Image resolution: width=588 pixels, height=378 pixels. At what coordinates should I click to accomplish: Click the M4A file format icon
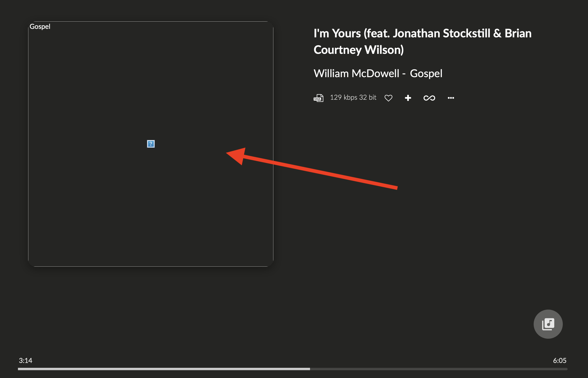[318, 98]
